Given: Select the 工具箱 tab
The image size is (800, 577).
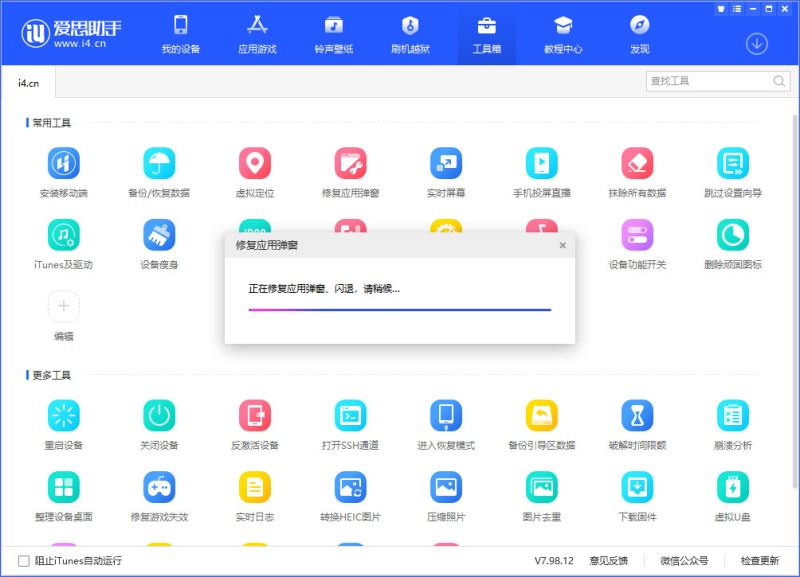Looking at the screenshot, I should pyautogui.click(x=487, y=34).
